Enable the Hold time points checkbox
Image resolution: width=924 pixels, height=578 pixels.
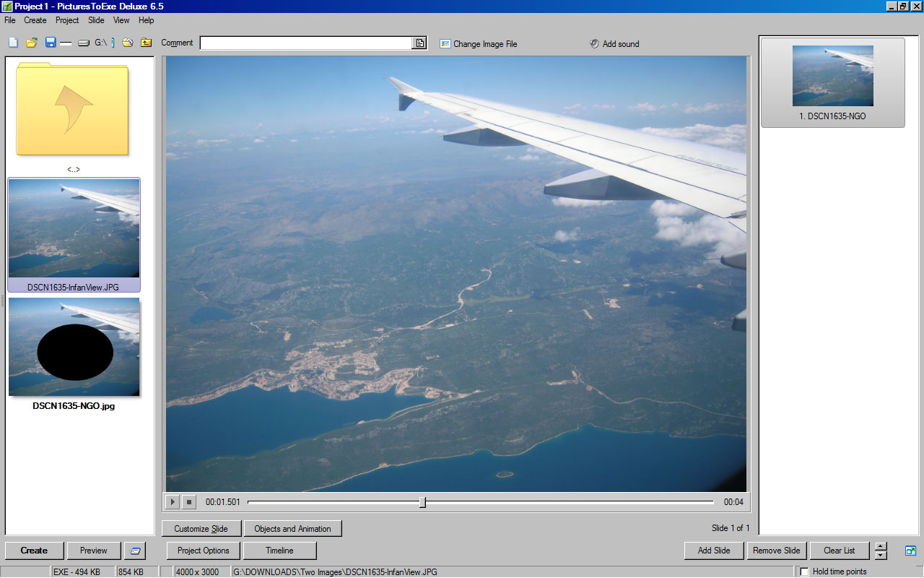[x=805, y=571]
